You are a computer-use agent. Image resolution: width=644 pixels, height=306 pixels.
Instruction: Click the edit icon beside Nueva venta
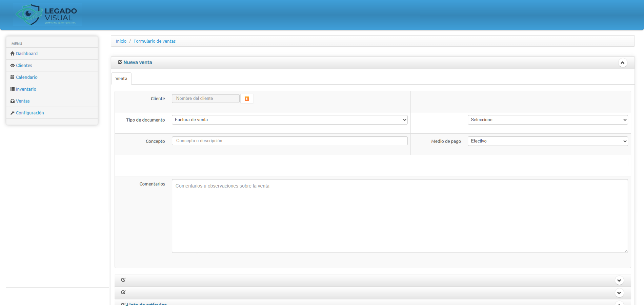120,62
